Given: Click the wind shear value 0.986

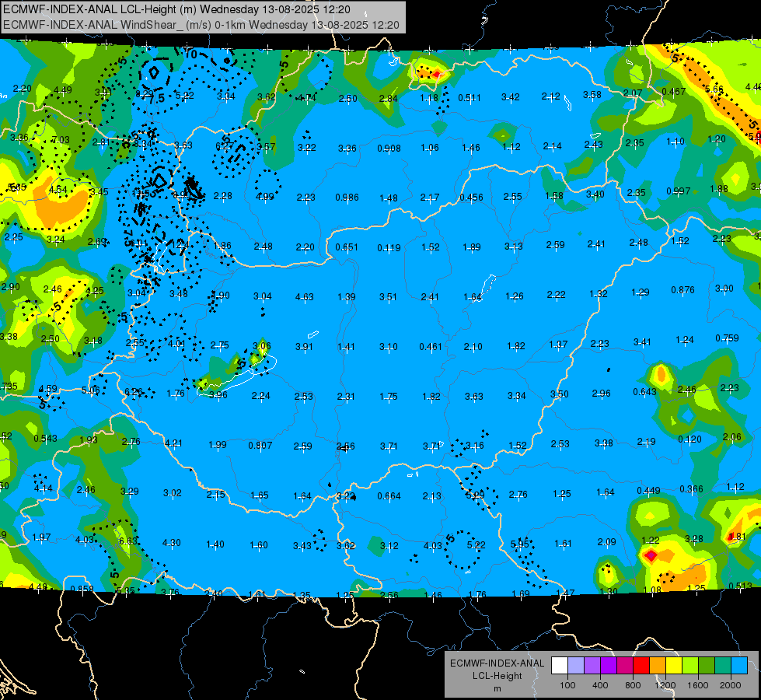Looking at the screenshot, I should click(347, 198).
